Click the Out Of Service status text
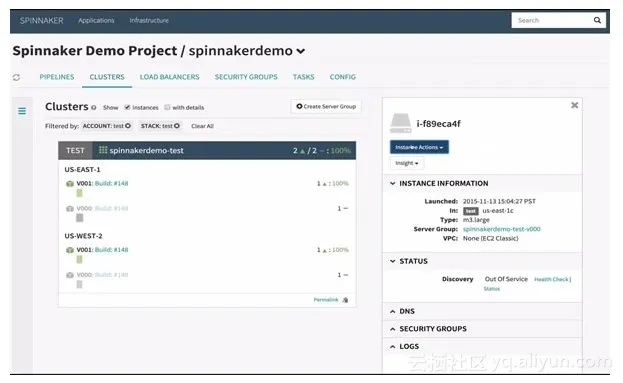The width and height of the screenshot is (623, 383). tap(506, 279)
